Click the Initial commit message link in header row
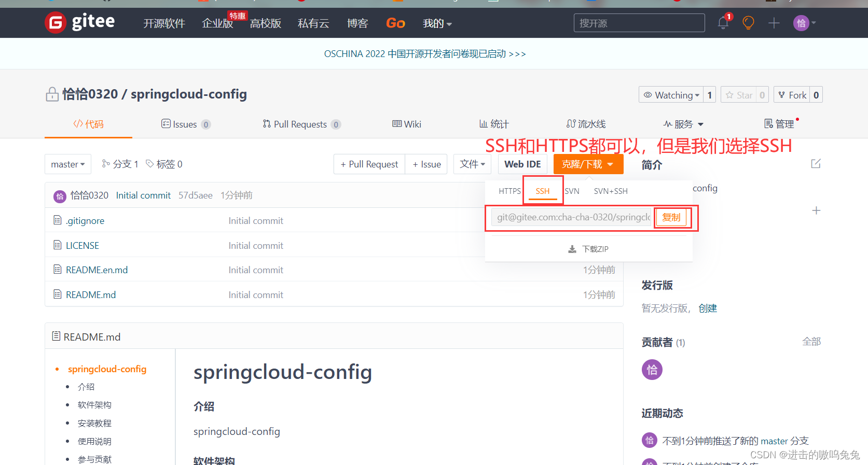 coord(143,195)
